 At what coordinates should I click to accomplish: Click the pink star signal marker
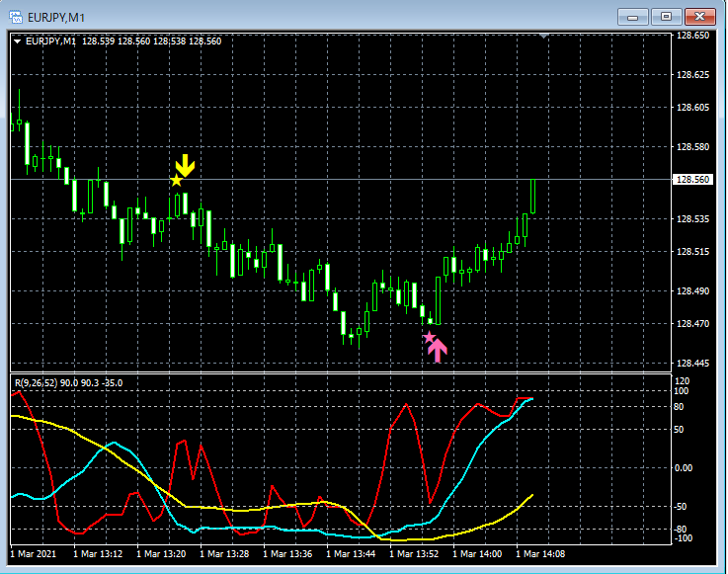[x=429, y=337]
